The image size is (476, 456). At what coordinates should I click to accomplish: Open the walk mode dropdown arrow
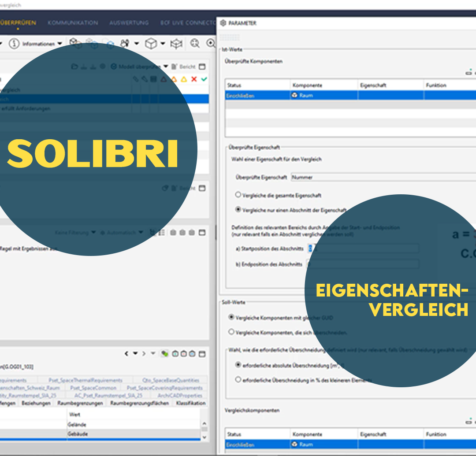(137, 43)
